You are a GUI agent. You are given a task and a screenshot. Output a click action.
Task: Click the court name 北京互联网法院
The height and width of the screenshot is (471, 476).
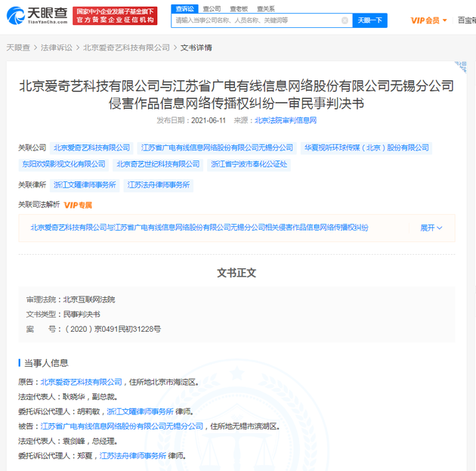coord(89,299)
